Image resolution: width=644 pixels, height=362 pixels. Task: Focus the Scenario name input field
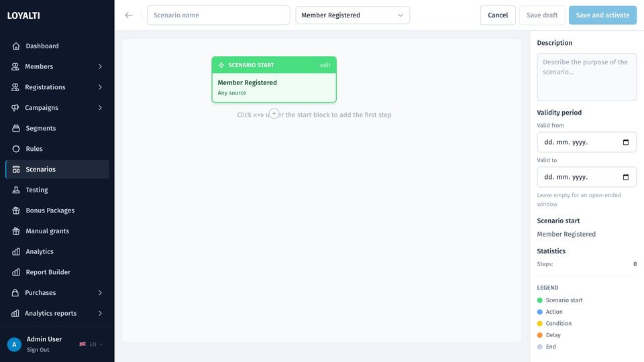point(219,15)
